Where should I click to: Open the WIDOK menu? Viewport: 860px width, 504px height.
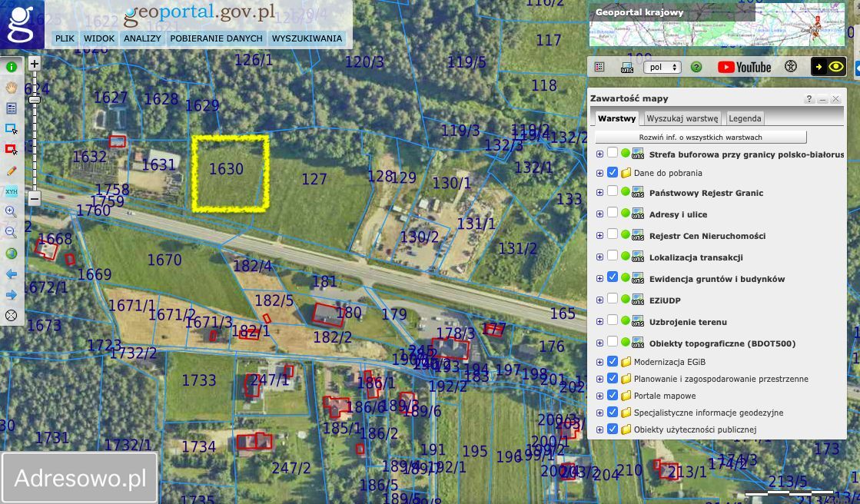[x=99, y=38]
